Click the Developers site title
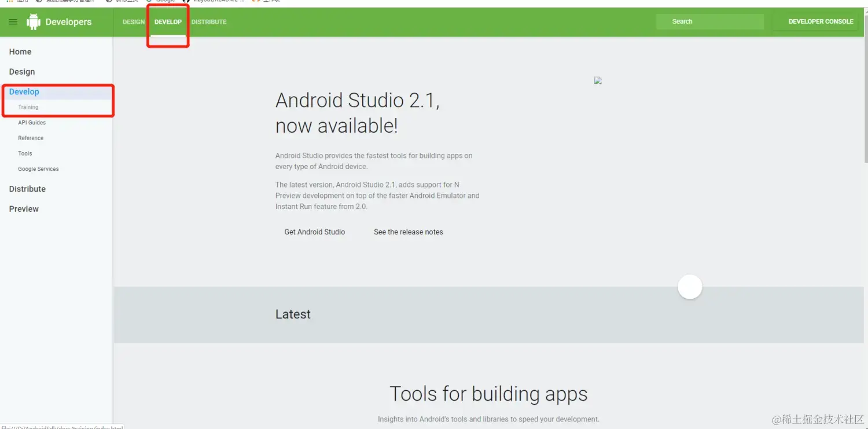 tap(68, 22)
